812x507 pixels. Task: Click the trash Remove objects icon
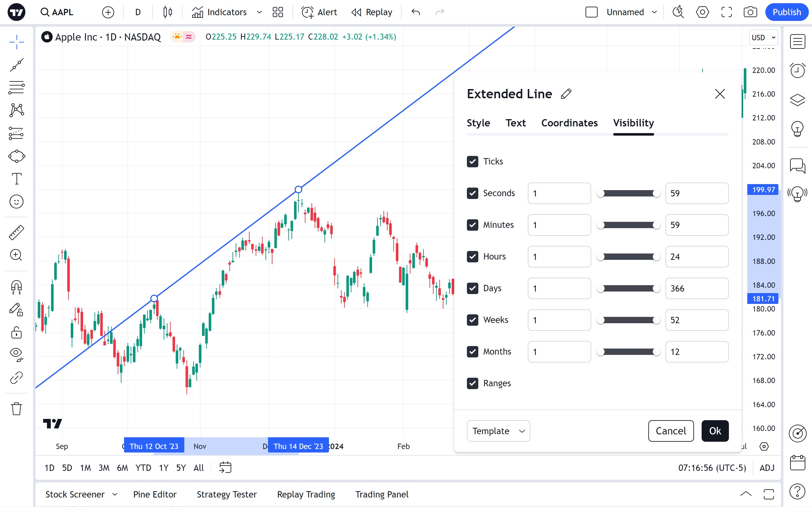click(16, 409)
